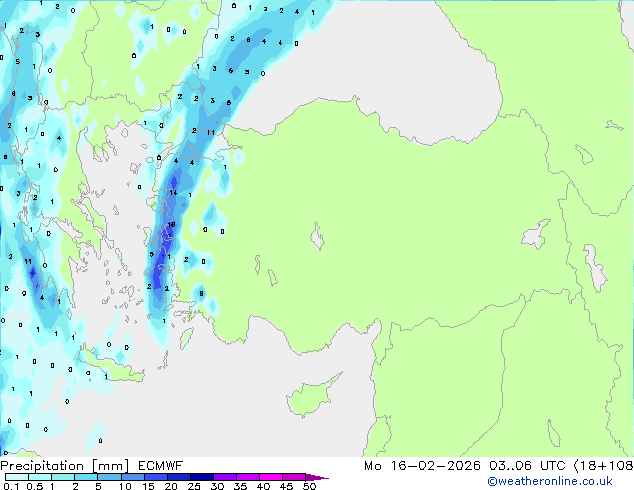Click the 2–5 mm legend color swatch
The width and height of the screenshot is (634, 490).
[x=86, y=477]
